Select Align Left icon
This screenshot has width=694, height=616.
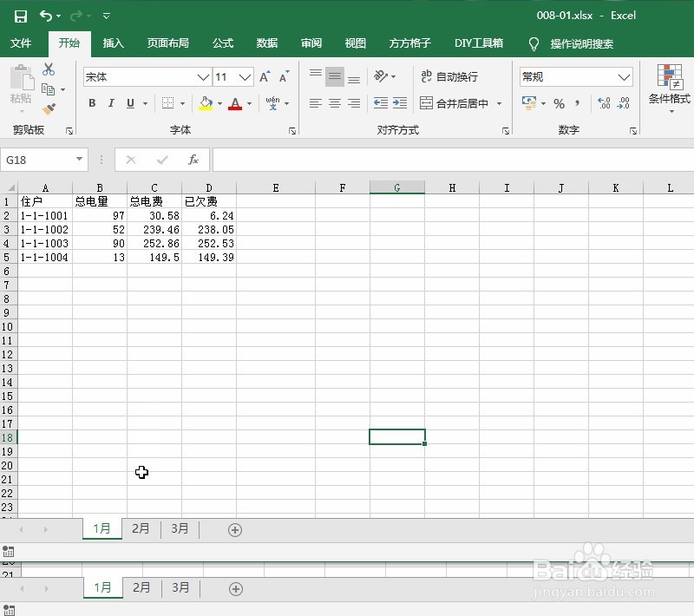click(x=316, y=103)
